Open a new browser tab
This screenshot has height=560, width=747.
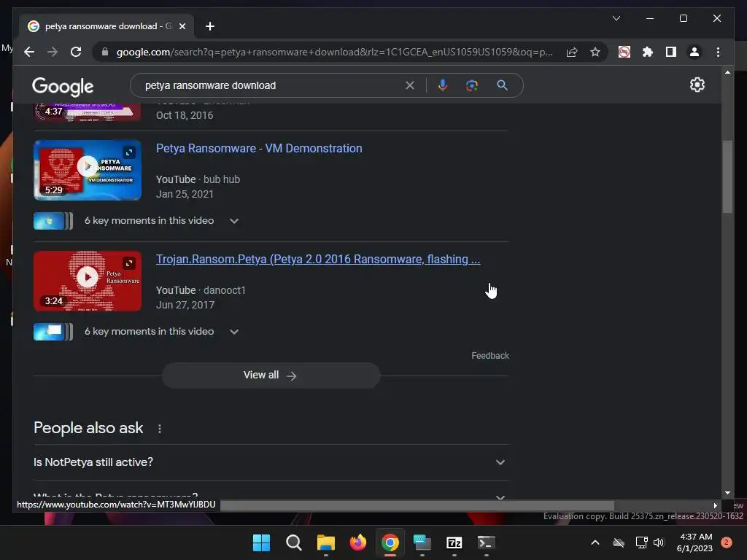210,26
